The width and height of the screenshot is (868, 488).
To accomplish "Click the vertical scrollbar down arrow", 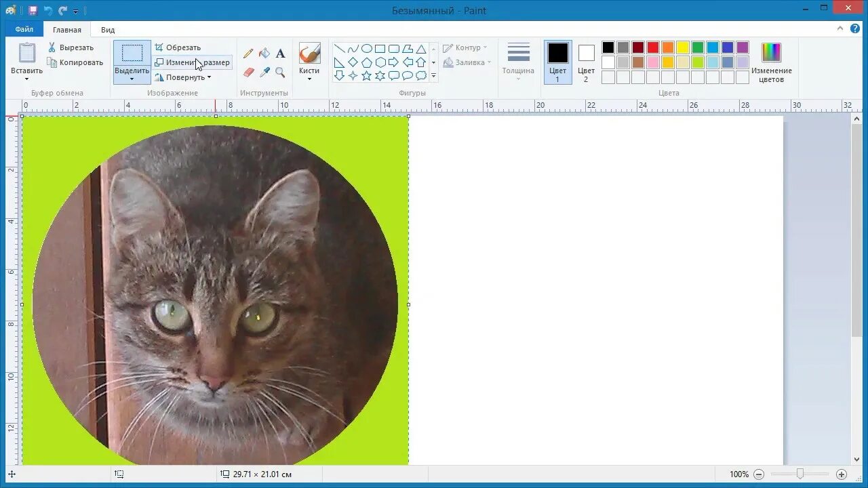I will (x=856, y=459).
